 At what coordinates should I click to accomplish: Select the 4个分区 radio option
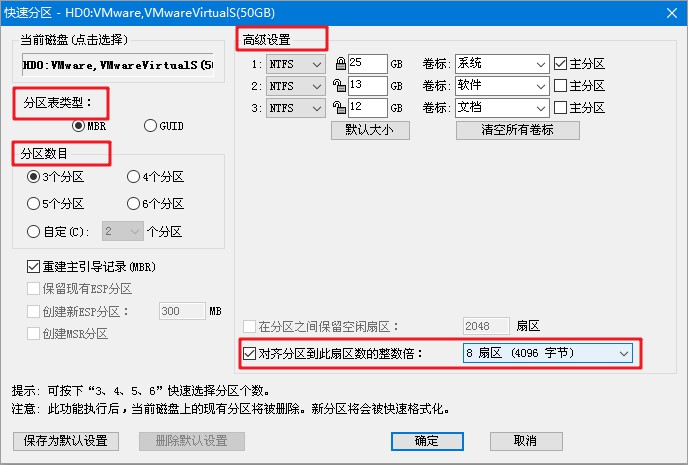134,177
